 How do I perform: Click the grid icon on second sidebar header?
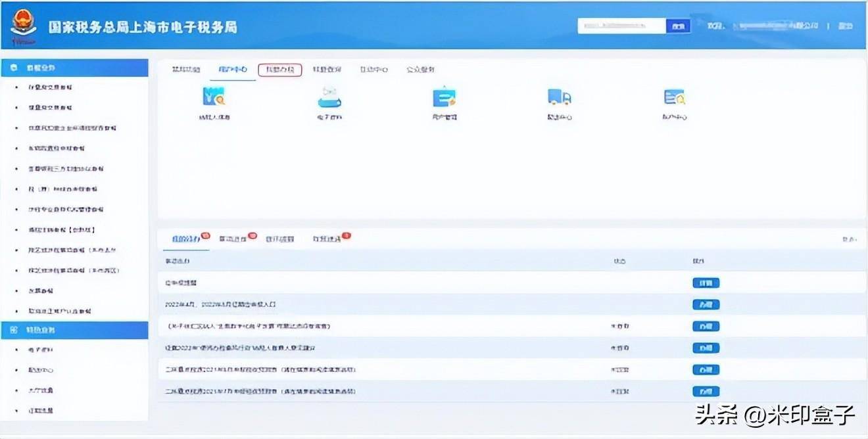click(x=14, y=330)
